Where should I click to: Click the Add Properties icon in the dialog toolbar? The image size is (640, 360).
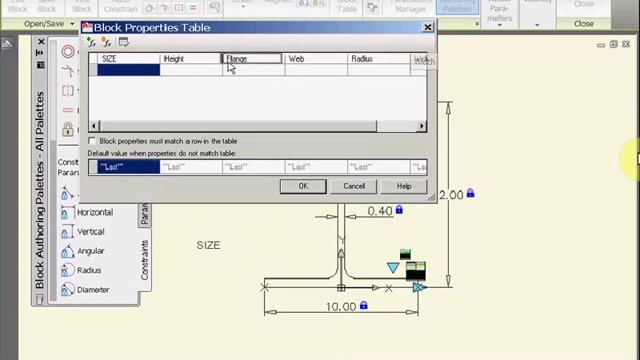[91, 42]
